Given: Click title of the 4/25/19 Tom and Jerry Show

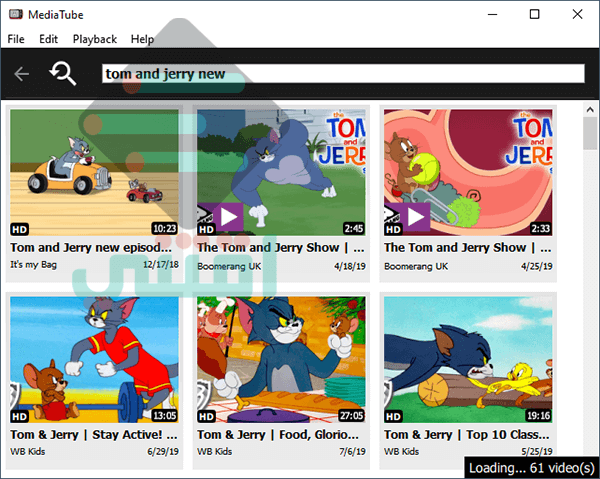Looking at the screenshot, I should coord(468,248).
